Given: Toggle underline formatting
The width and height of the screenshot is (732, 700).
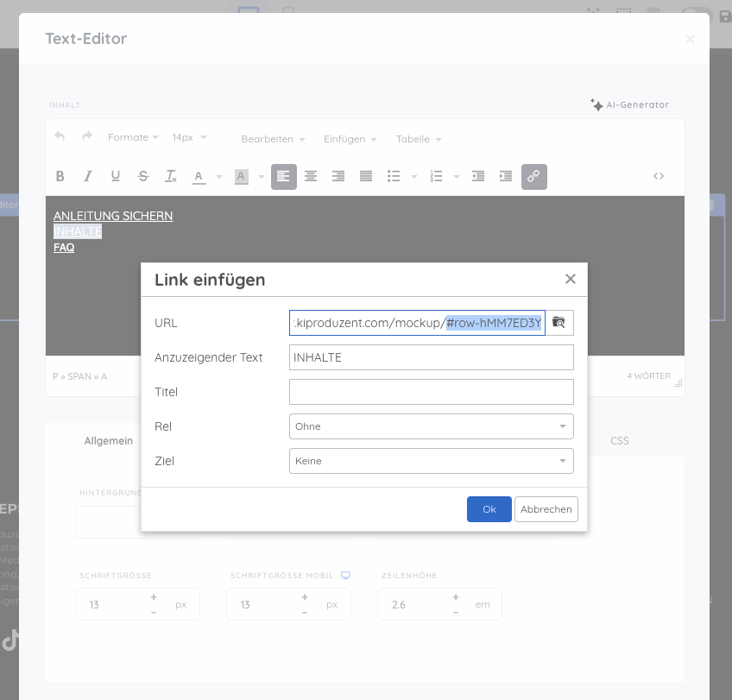Looking at the screenshot, I should point(115,176).
